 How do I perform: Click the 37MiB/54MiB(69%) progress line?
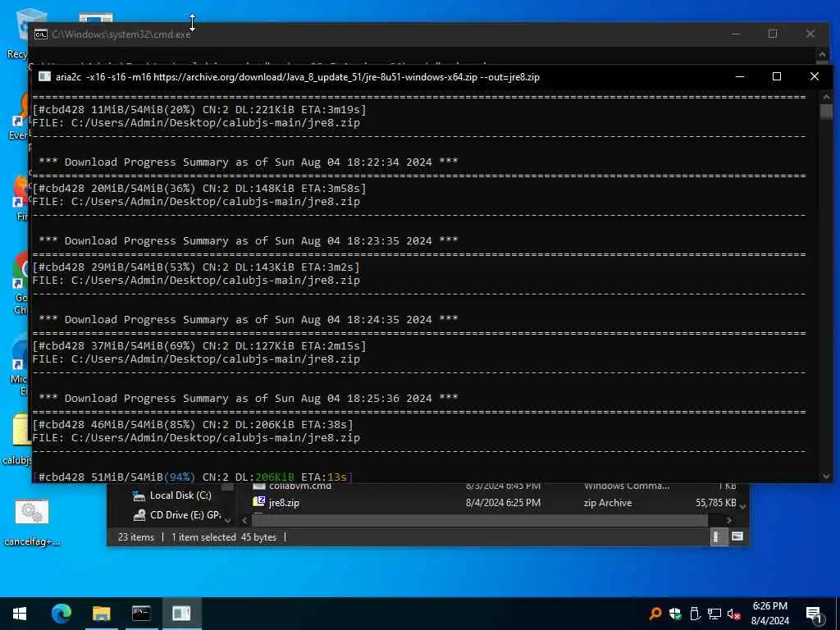pos(199,345)
